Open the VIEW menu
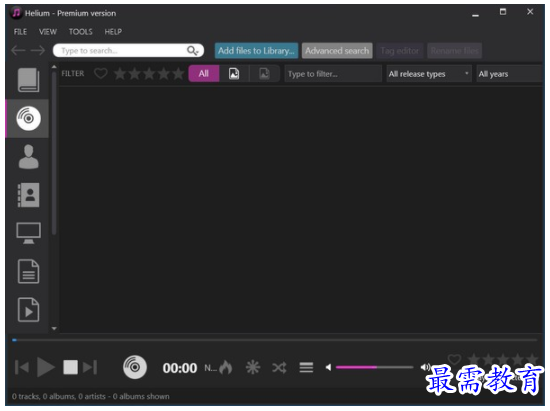 48,32
